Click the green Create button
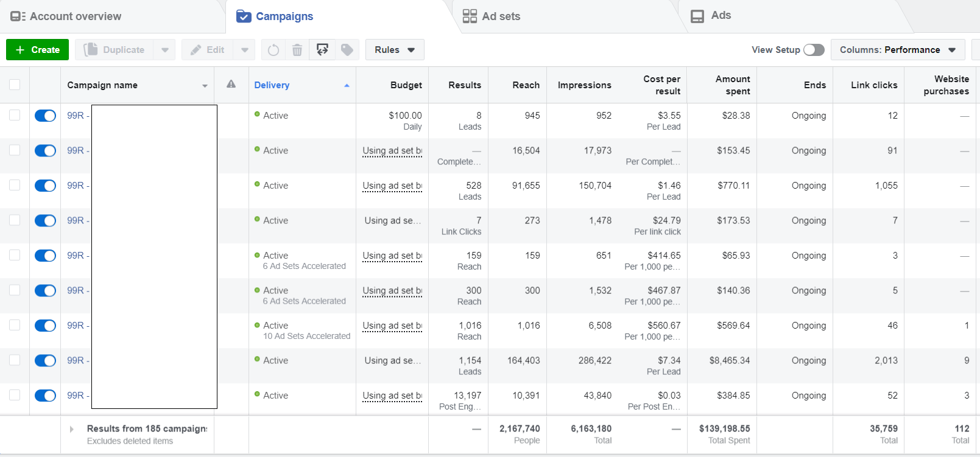The image size is (980, 457). (x=37, y=50)
